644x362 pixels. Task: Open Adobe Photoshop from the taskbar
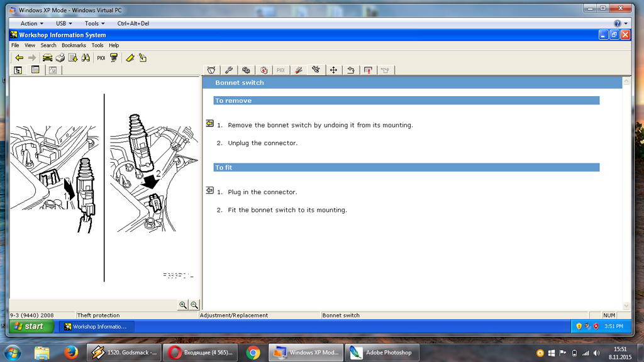(382, 353)
